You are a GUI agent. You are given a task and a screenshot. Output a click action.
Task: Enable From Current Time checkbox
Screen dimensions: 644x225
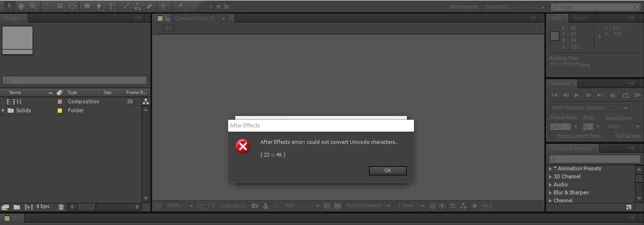click(x=552, y=136)
